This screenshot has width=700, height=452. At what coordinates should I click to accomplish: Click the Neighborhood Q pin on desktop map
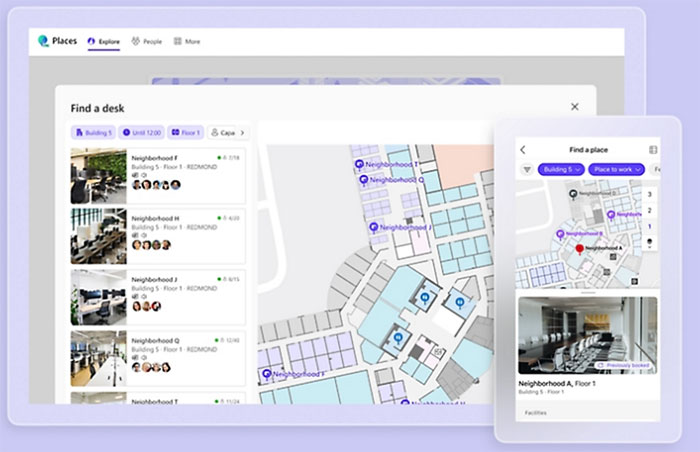[x=364, y=180]
